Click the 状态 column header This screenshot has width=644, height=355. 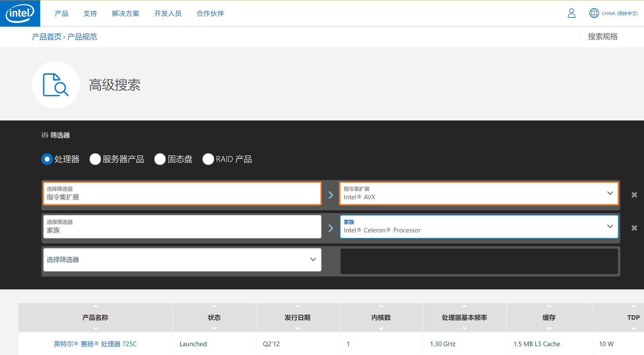[x=214, y=317]
